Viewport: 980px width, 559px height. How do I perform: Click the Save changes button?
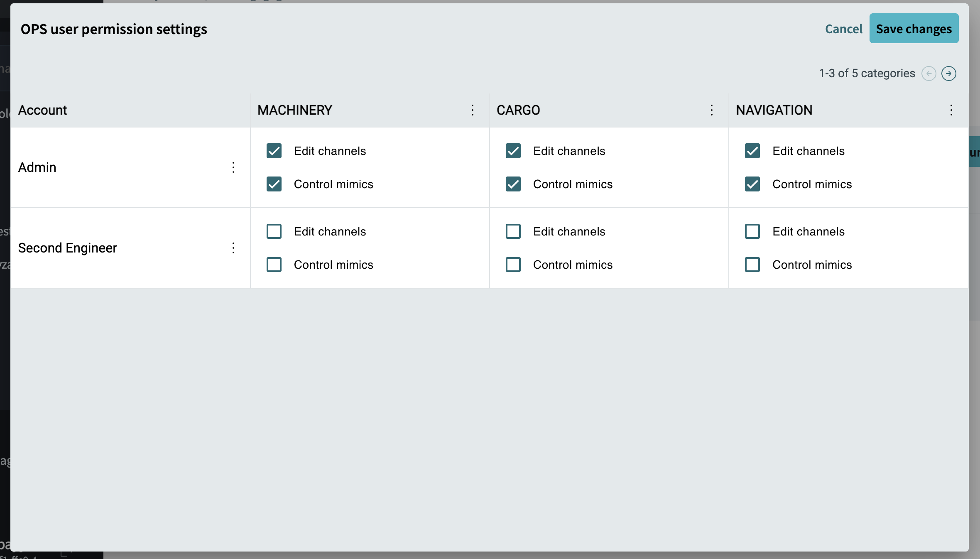click(x=914, y=29)
